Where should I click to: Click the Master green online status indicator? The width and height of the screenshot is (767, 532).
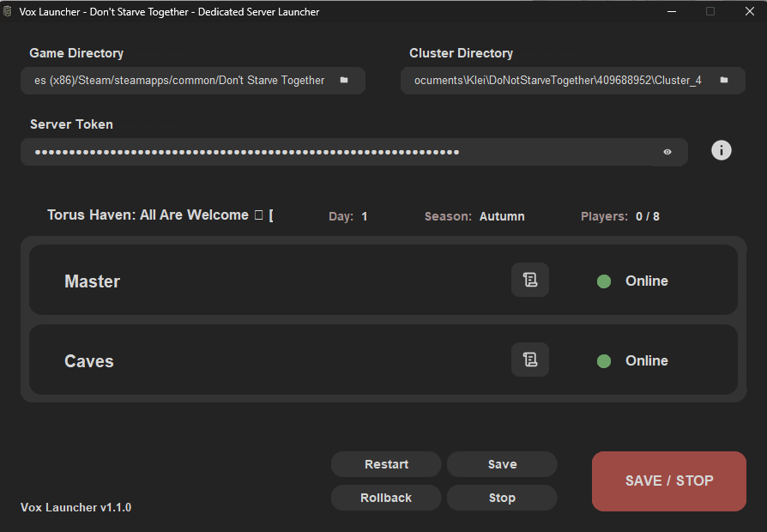[x=604, y=281]
